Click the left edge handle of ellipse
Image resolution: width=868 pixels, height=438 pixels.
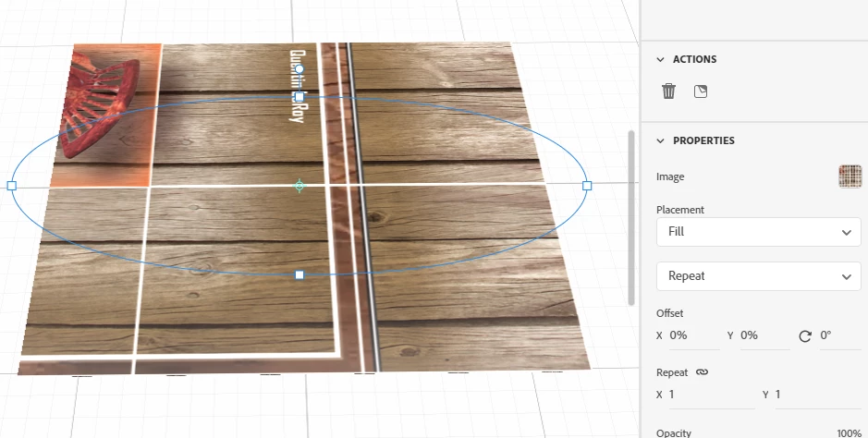tap(12, 186)
